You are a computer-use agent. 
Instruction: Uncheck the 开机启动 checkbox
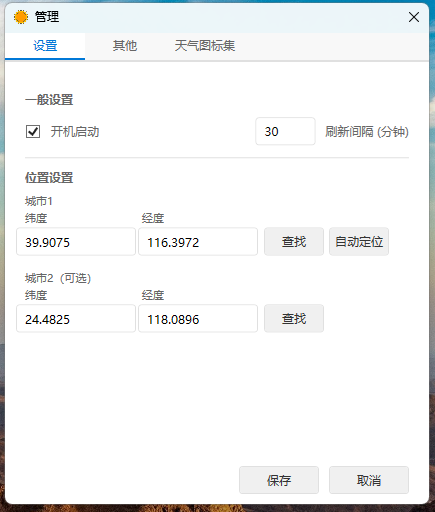pyautogui.click(x=33, y=131)
